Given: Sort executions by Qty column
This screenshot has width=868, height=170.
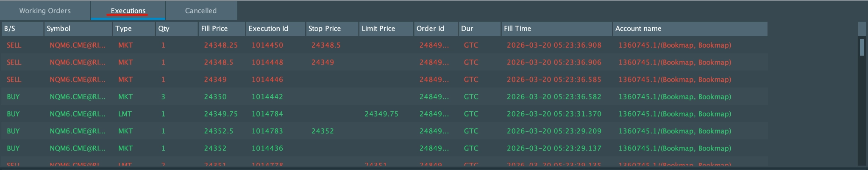Looking at the screenshot, I should pyautogui.click(x=176, y=29).
